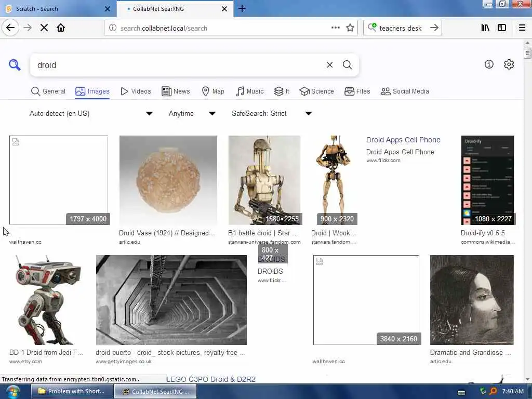
Task: Open the B1 battle droid image thumbnail
Action: [264, 180]
